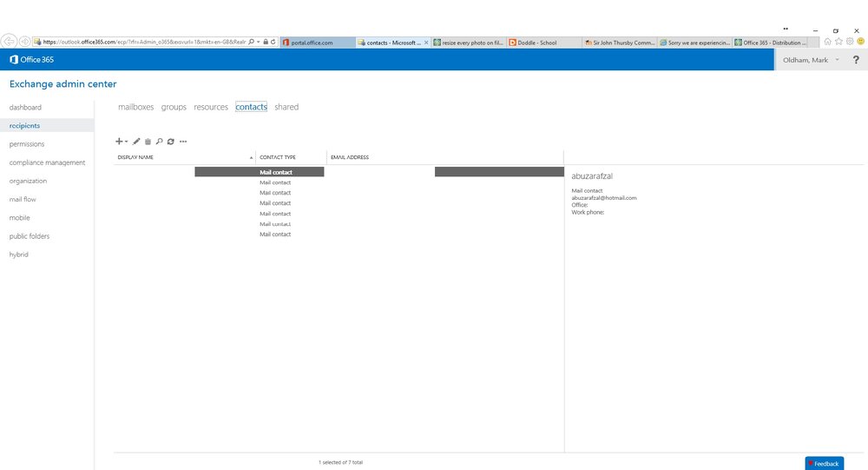Screen dimensions: 868x470
Task: Select the second Mail contact row
Action: pyautogui.click(x=339, y=182)
